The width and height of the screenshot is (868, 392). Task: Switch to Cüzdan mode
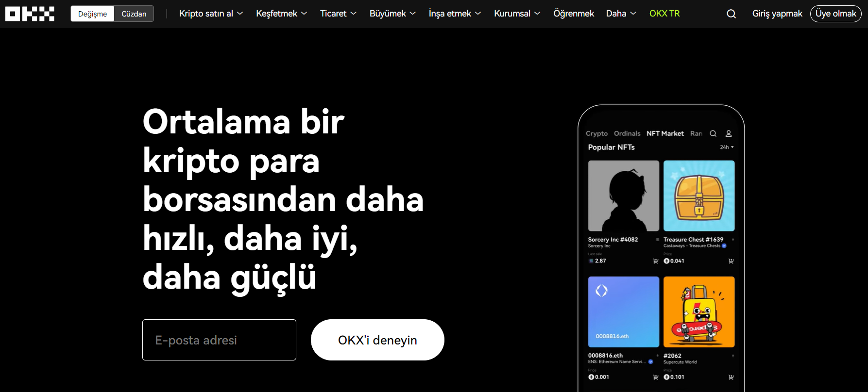point(134,14)
